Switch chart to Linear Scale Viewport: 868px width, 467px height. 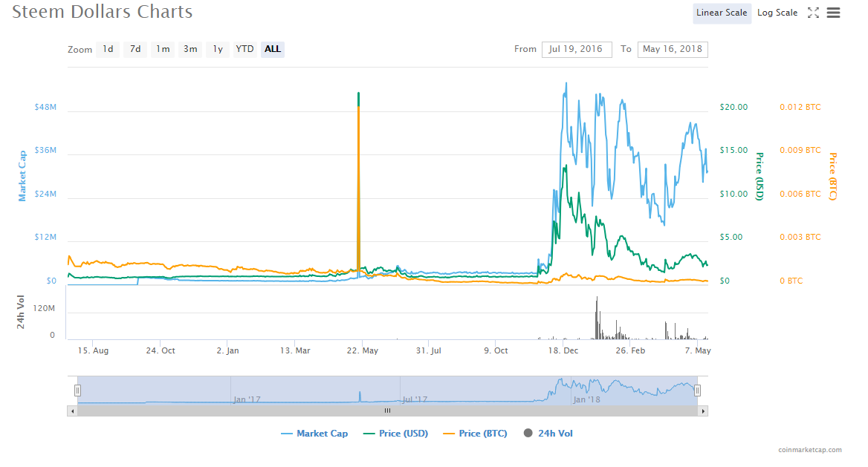click(722, 13)
